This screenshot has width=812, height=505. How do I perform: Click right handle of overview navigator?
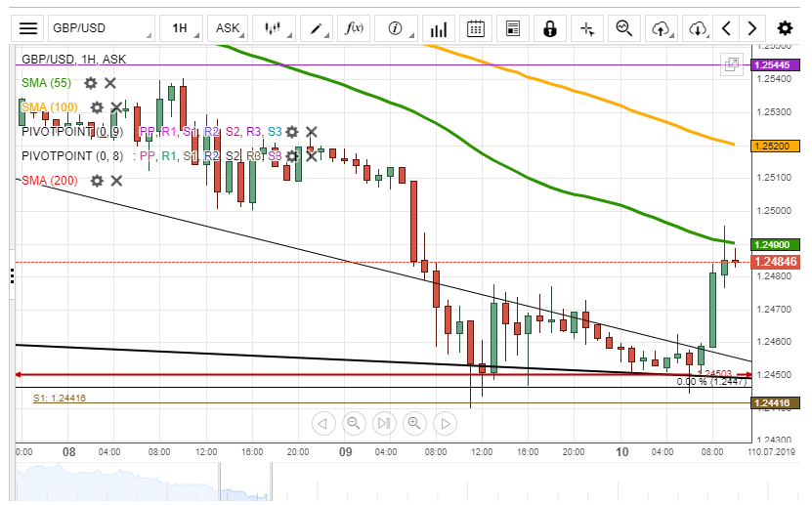tap(271, 482)
